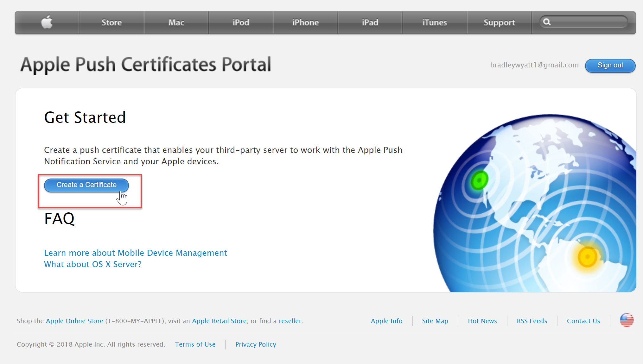The width and height of the screenshot is (643, 364).
Task: Open the Mac navigation tab
Action: [x=176, y=22]
